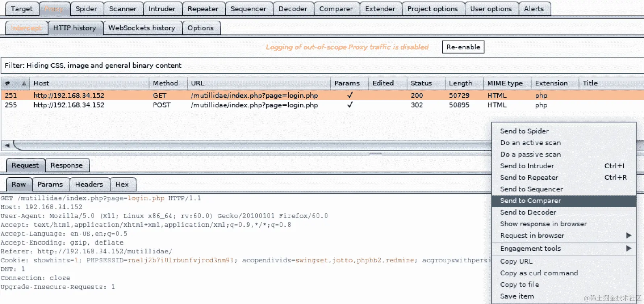Open the filter bar settings

point(322,66)
